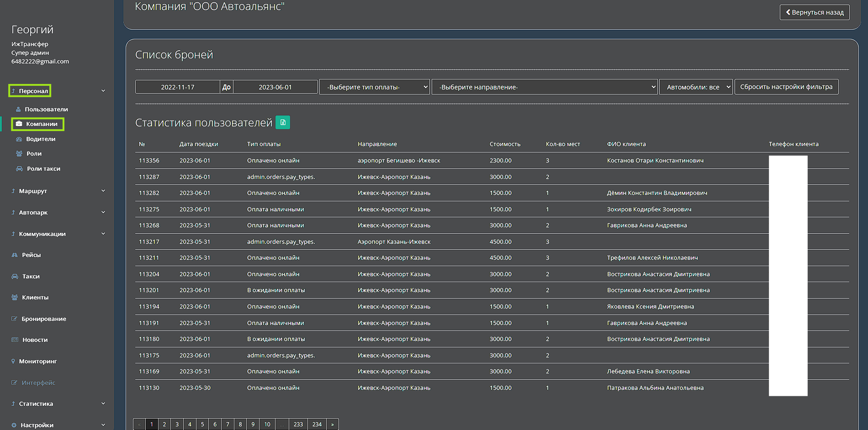The image size is (868, 430).
Task: Expand the Маршрут sidebar section
Action: [33, 191]
